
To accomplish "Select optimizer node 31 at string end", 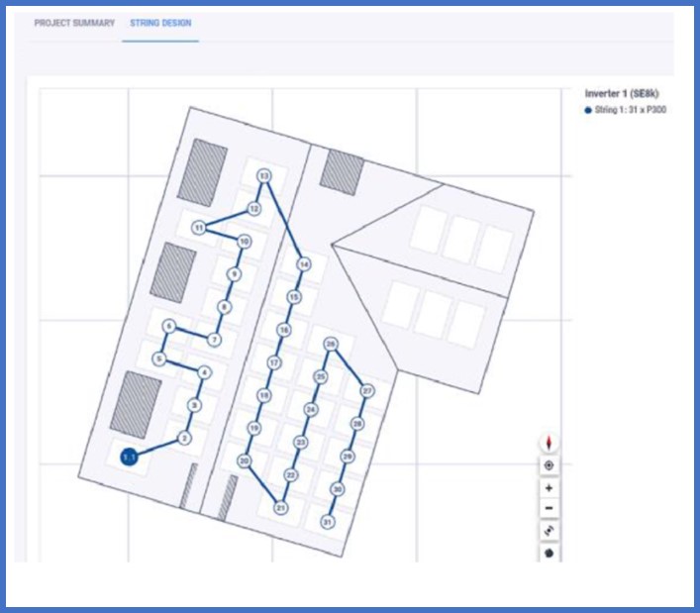I will [328, 522].
